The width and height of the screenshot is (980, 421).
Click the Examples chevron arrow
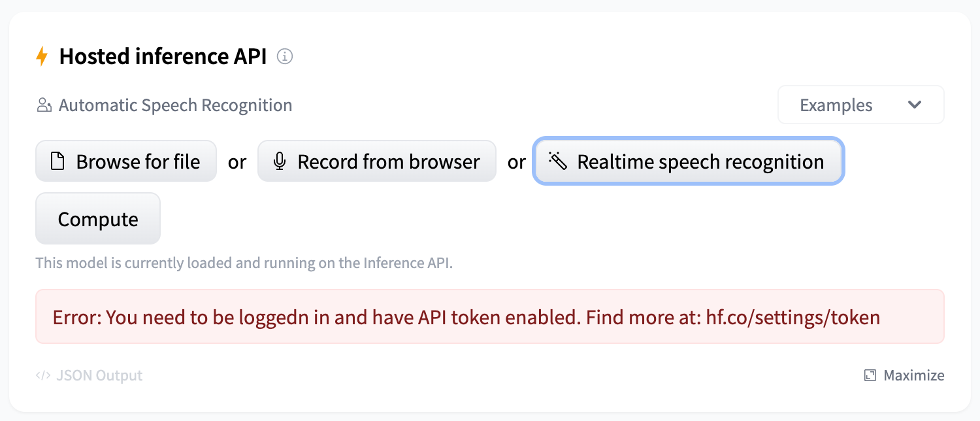pos(915,105)
